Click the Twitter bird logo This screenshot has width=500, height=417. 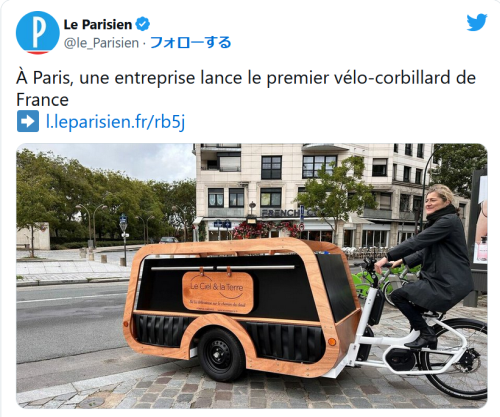tap(477, 23)
